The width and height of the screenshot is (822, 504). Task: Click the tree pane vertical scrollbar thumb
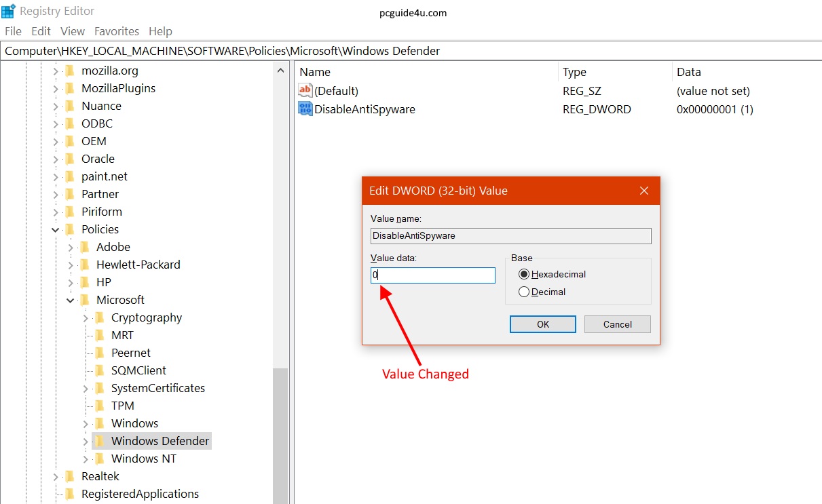280,434
